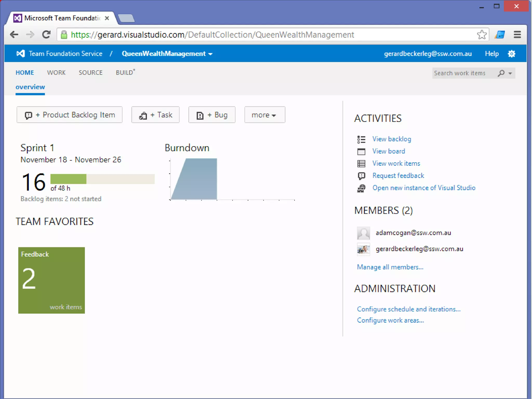Add a new Product Backlog Item
532x399 pixels.
tap(69, 115)
